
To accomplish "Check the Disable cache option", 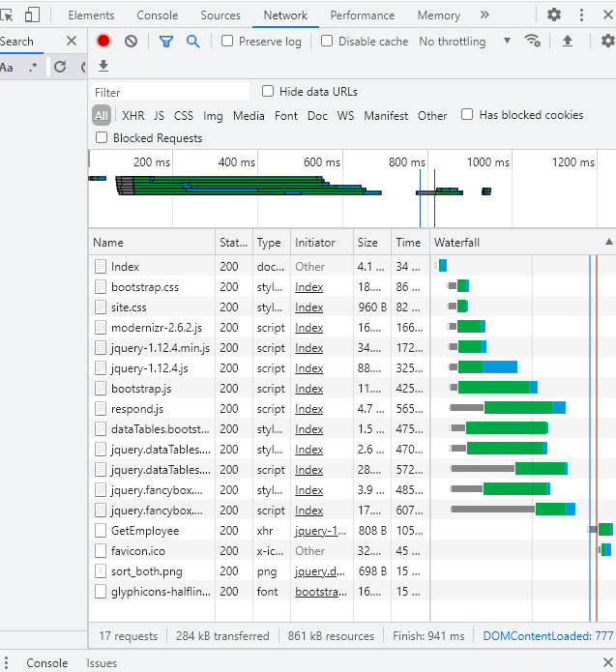I will pos(327,42).
